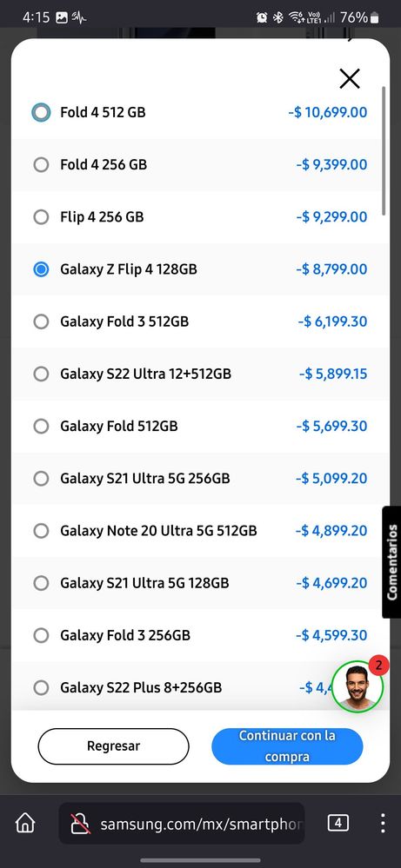Screen dimensions: 401x868
Task: Tap the Bluetooth icon in status bar
Action: pos(278,17)
